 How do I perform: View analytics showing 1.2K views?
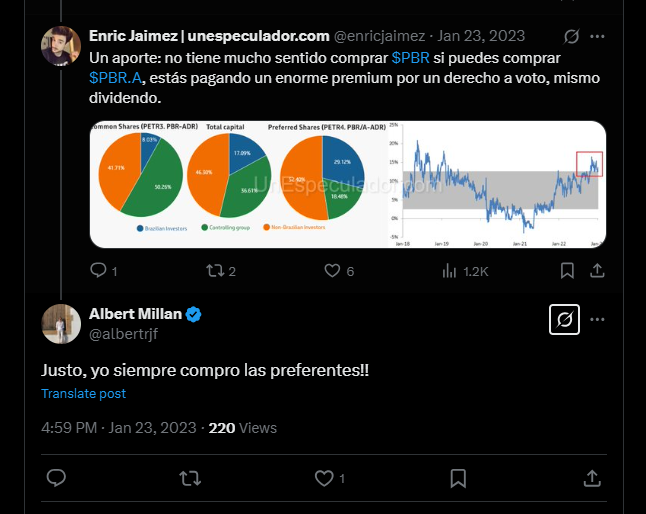(x=465, y=271)
